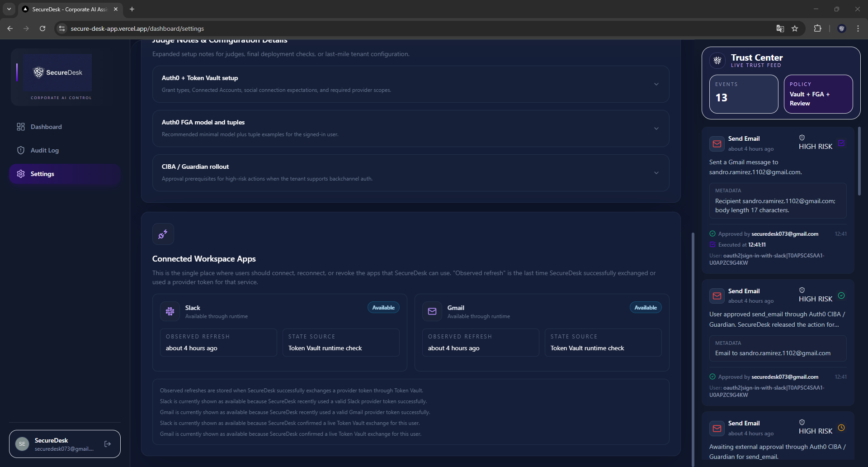Click 'Email to sandro.ramirez.1102@gmail.com' metadata text
Image resolution: width=868 pixels, height=467 pixels.
tap(773, 353)
